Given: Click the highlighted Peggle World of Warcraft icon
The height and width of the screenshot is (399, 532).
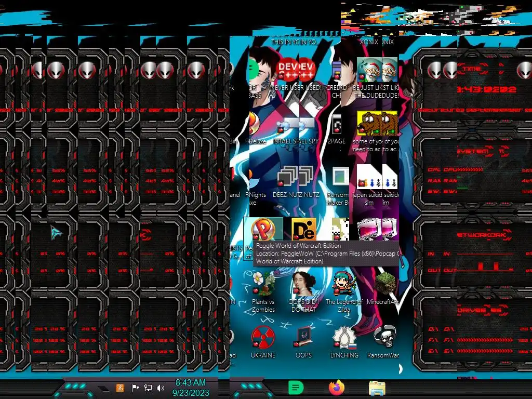Looking at the screenshot, I should pyautogui.click(x=263, y=229).
